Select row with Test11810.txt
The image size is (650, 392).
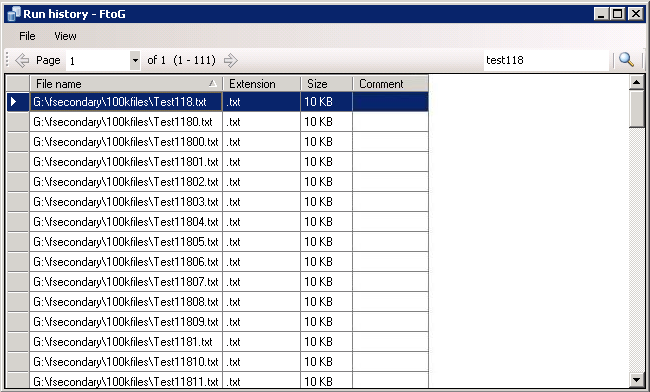218,362
